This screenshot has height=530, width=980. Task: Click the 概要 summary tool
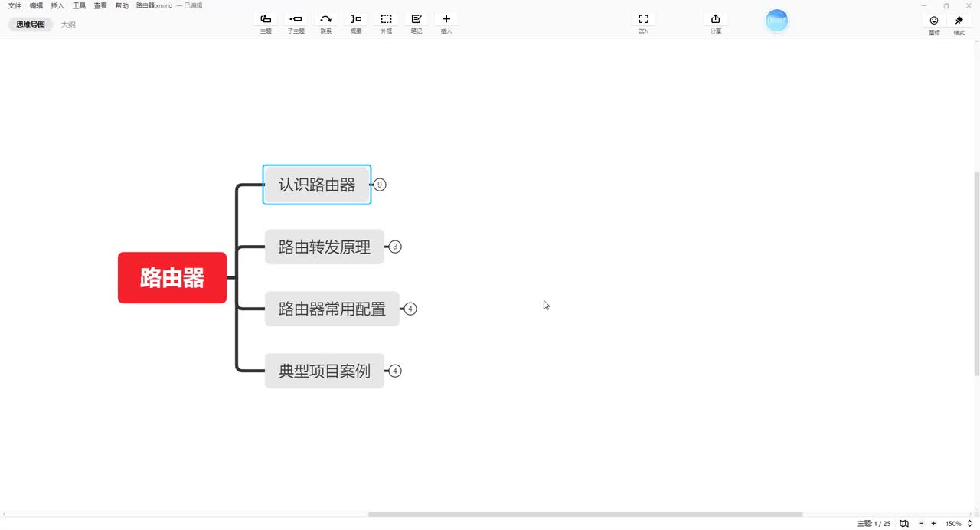click(x=356, y=19)
